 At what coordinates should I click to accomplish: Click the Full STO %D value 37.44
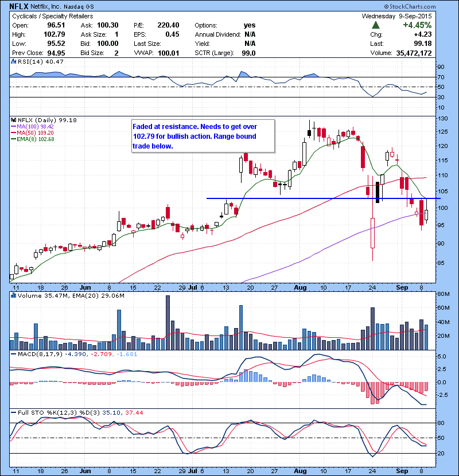(x=134, y=412)
